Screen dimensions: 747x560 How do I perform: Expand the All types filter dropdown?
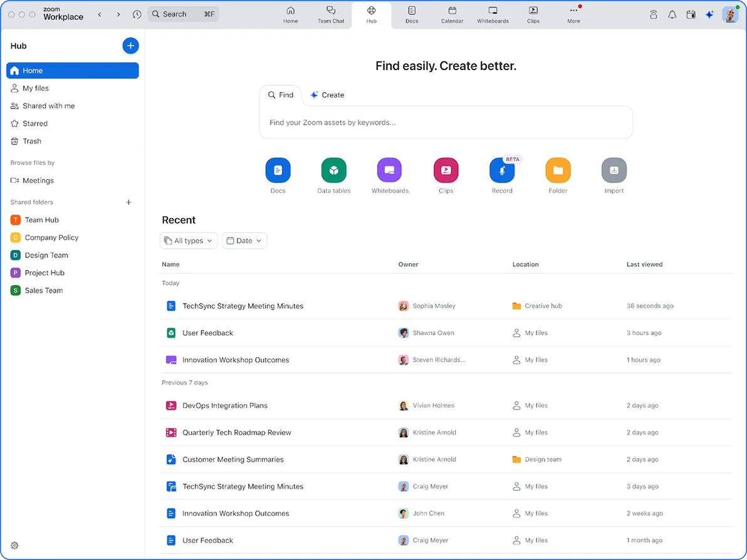pyautogui.click(x=189, y=241)
